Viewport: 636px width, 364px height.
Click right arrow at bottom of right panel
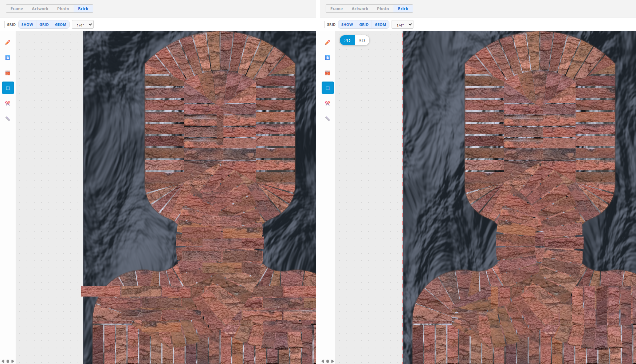point(333,361)
